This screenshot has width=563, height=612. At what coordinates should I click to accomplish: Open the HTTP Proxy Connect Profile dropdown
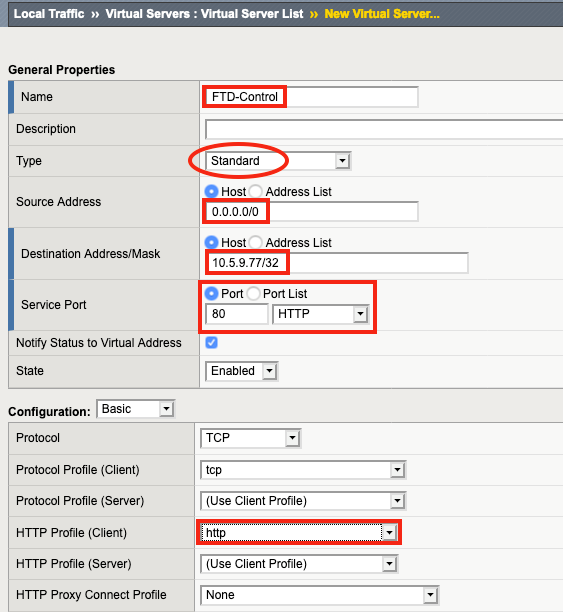click(x=320, y=595)
